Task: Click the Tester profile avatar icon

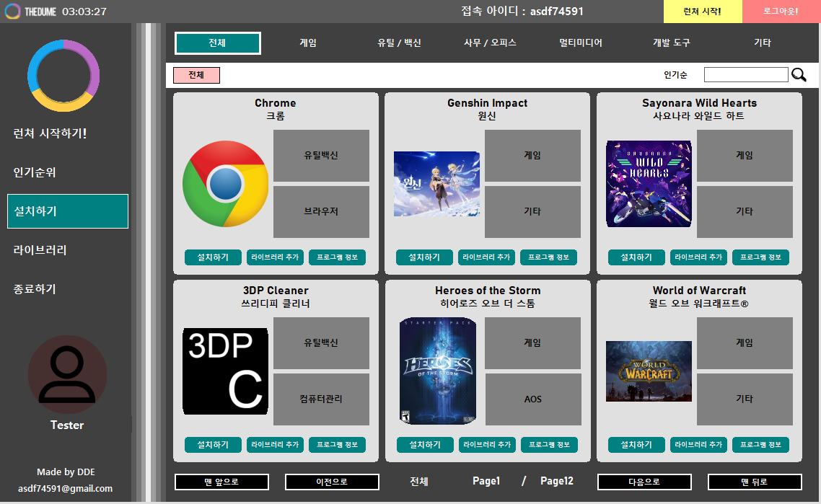Action: (x=67, y=375)
